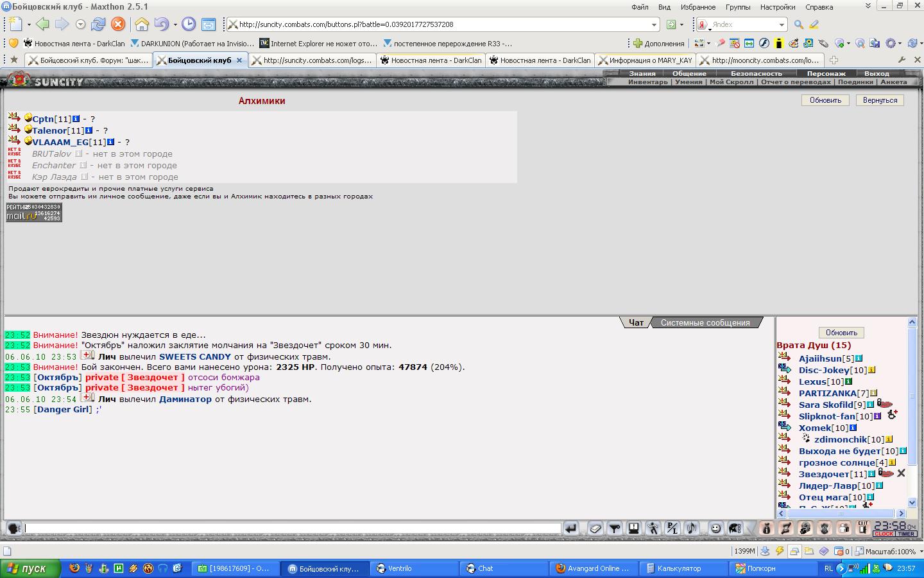Click the Вернуться button
Viewport: 924px width, 578px height.
pos(880,100)
